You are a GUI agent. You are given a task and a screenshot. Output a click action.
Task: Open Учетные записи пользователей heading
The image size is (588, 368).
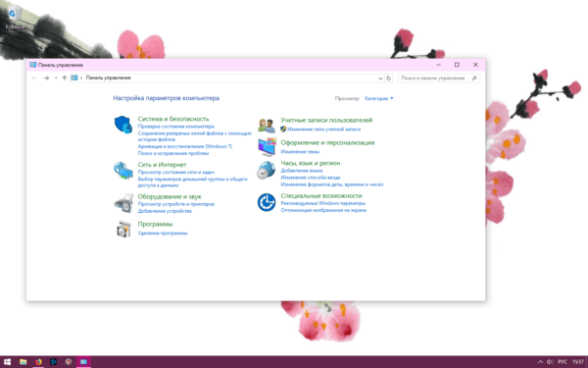point(326,120)
